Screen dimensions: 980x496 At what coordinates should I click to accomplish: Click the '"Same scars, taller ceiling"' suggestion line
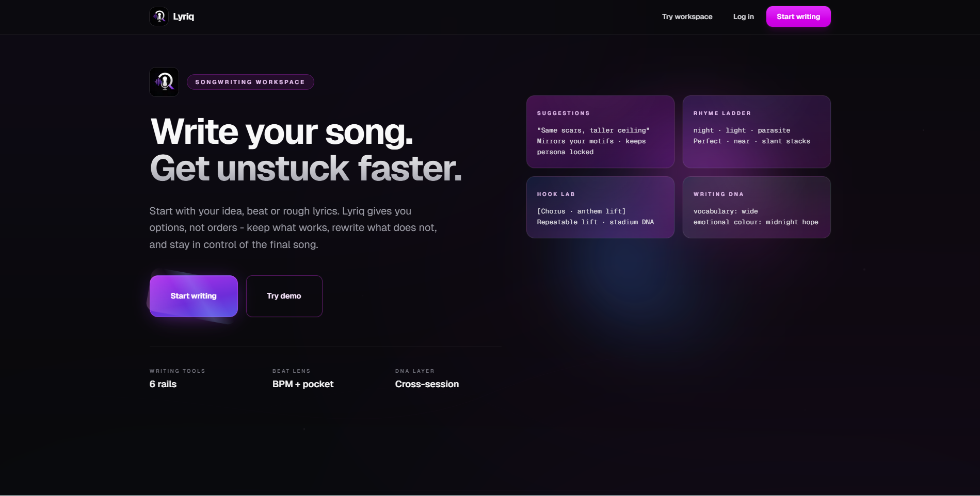593,130
